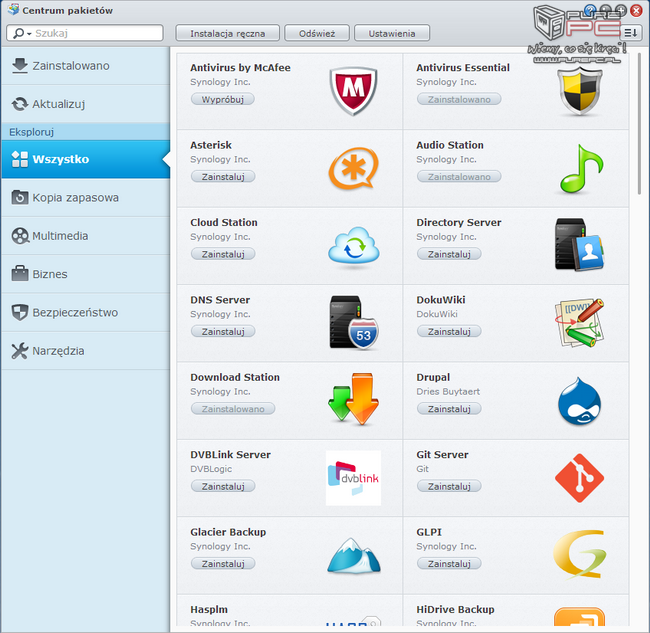Click the Kopia zapasowa backup icon
This screenshot has height=633, width=650.
coord(20,198)
